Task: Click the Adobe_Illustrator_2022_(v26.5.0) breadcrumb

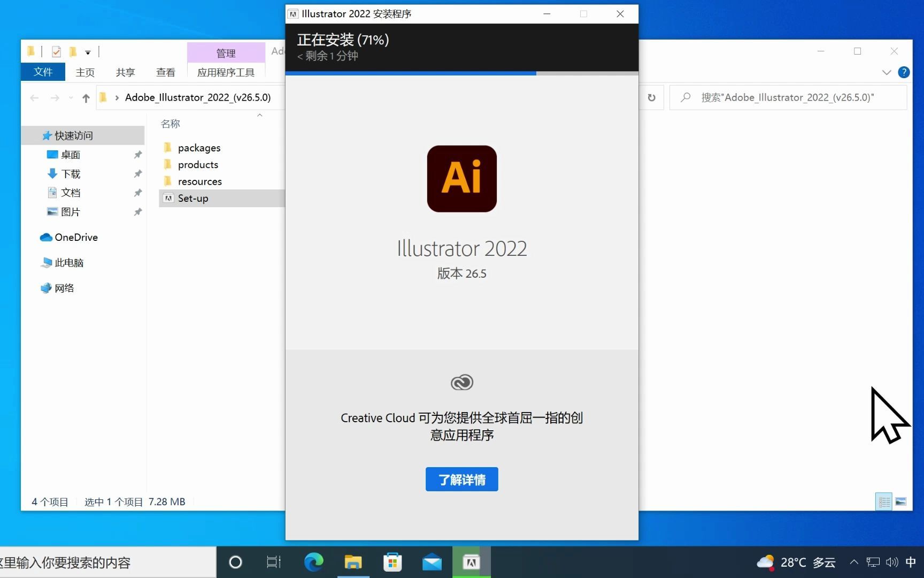Action: pos(198,97)
